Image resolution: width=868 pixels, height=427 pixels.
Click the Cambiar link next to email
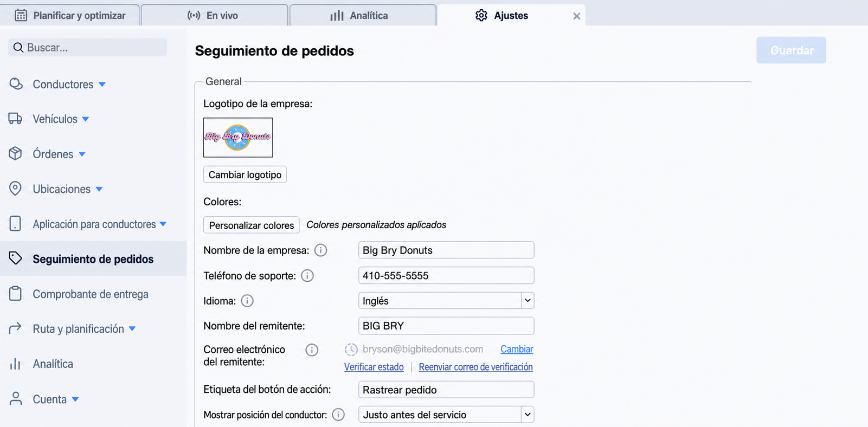517,350
